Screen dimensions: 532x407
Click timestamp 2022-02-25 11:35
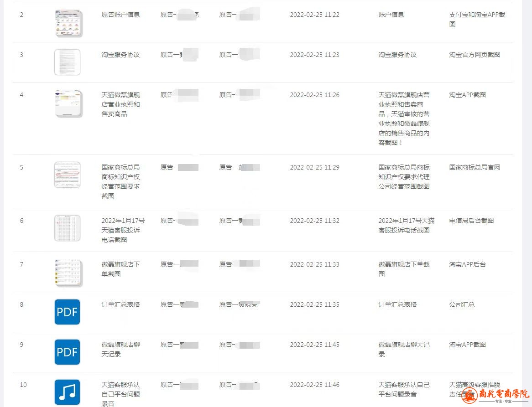(314, 304)
